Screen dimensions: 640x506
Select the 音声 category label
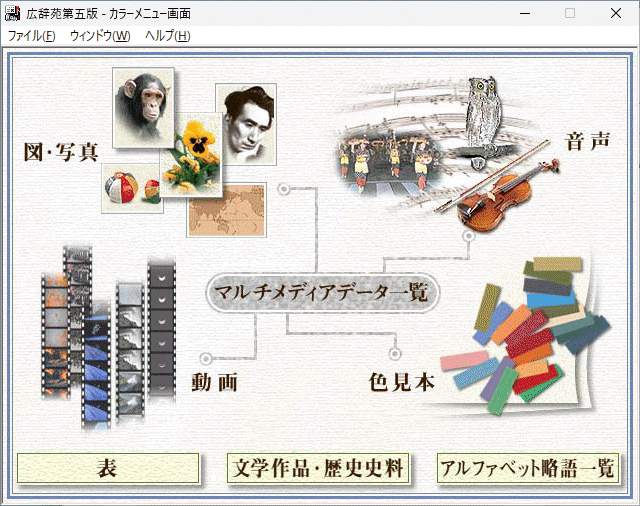click(587, 141)
